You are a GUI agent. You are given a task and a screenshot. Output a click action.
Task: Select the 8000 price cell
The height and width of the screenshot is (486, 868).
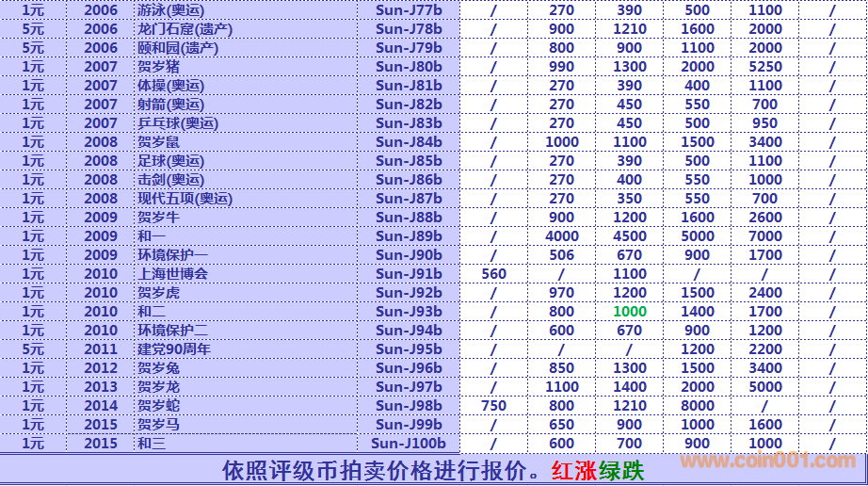pyautogui.click(x=698, y=406)
